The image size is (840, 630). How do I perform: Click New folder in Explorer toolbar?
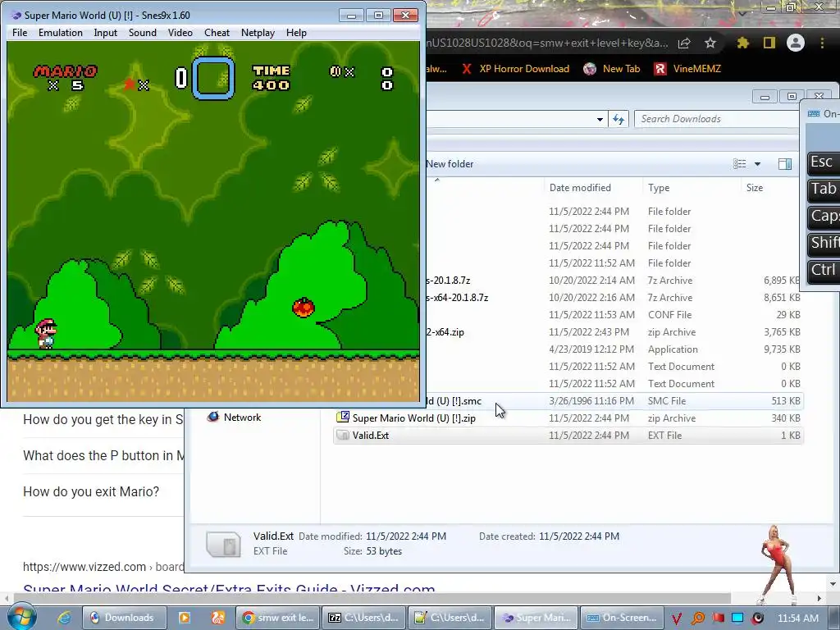(450, 164)
